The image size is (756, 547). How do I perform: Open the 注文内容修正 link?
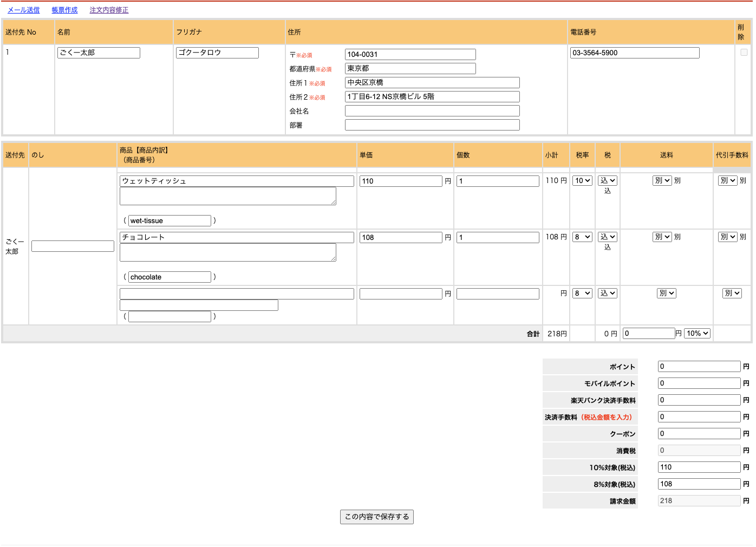108,10
